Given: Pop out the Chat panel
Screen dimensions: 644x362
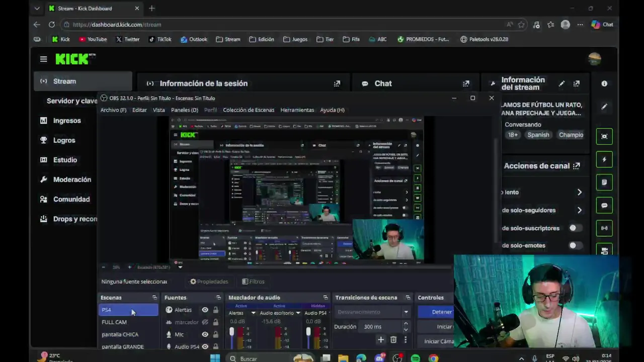Looking at the screenshot, I should click(466, 83).
